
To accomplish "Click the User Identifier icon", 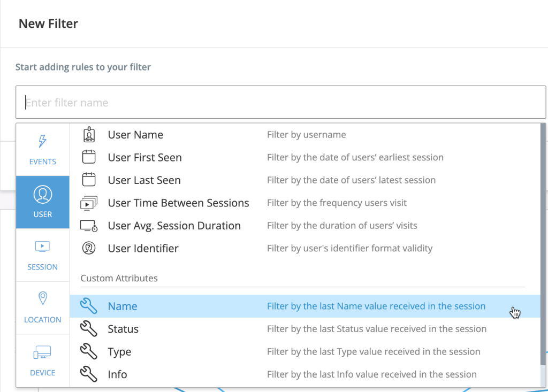I will 89,248.
